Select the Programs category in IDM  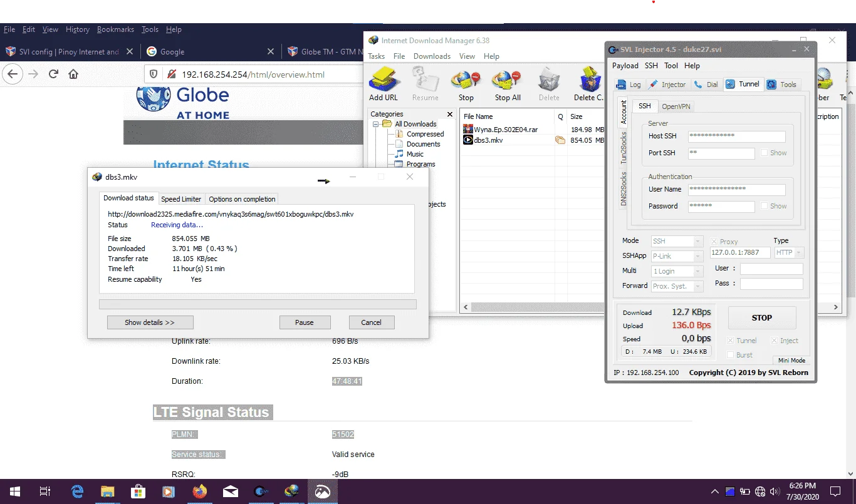[420, 164]
